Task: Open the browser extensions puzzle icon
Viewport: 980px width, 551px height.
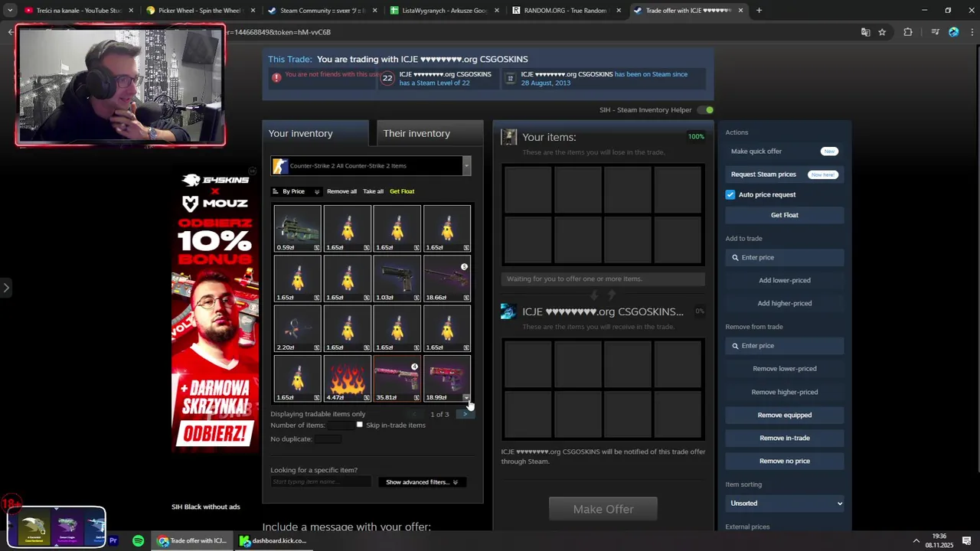Action: (908, 32)
